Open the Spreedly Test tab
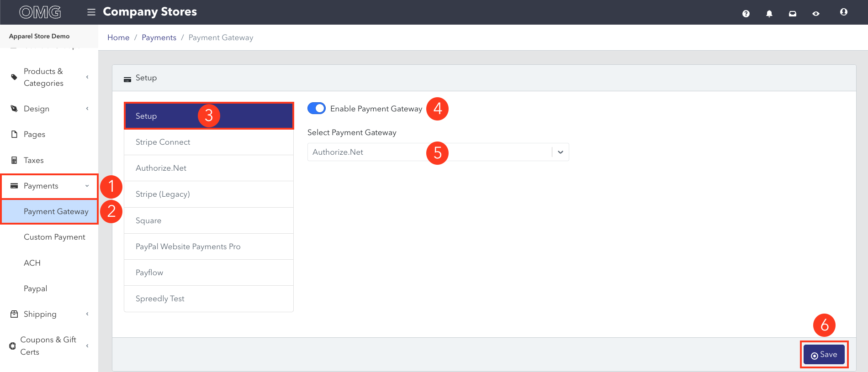 click(x=209, y=299)
